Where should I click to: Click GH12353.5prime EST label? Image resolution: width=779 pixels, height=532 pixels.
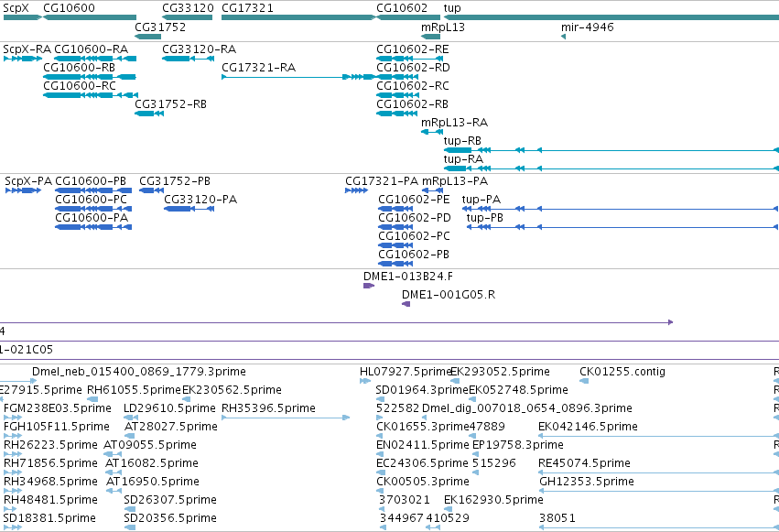587,482
